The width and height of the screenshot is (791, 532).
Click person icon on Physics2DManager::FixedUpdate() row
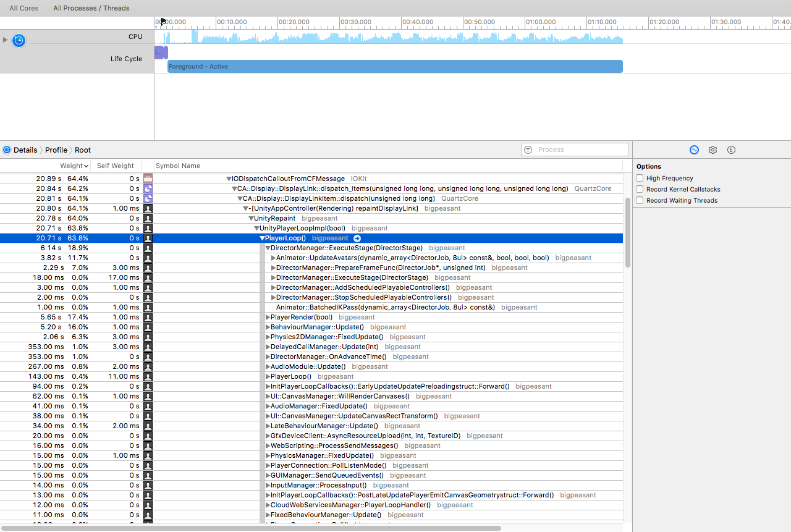coord(148,337)
